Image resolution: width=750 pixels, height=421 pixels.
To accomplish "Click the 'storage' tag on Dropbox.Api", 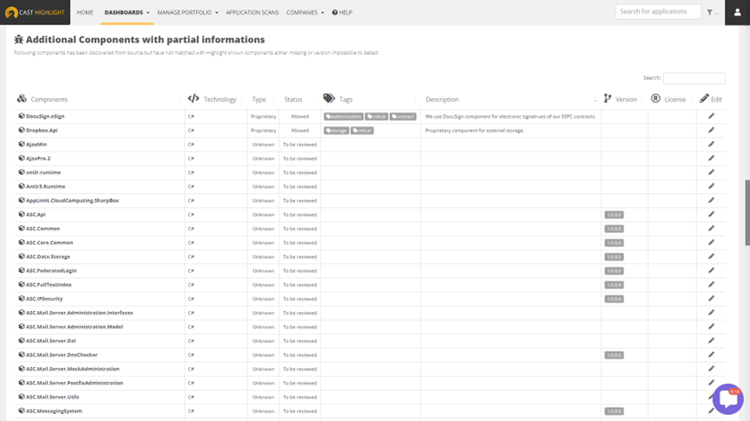I will tap(336, 130).
